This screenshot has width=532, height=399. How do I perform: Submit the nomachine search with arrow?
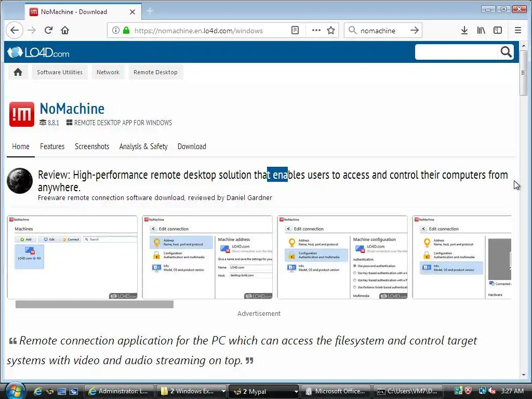(x=414, y=31)
